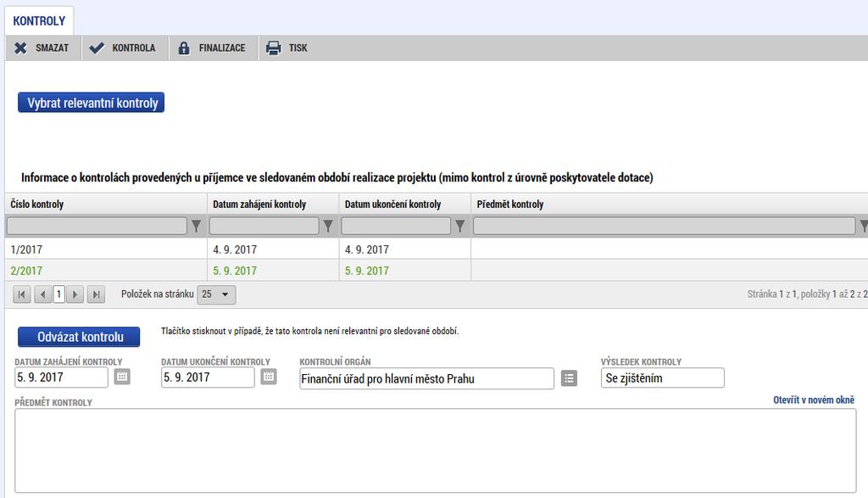This screenshot has height=498, width=868.
Task: Click the Finalizace padlock icon
Action: coord(184,48)
